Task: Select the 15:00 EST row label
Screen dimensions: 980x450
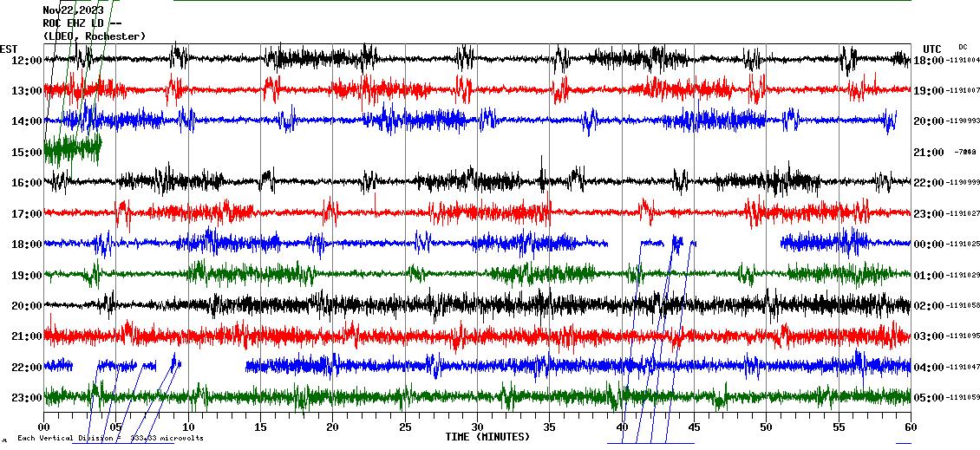Action: (x=26, y=153)
